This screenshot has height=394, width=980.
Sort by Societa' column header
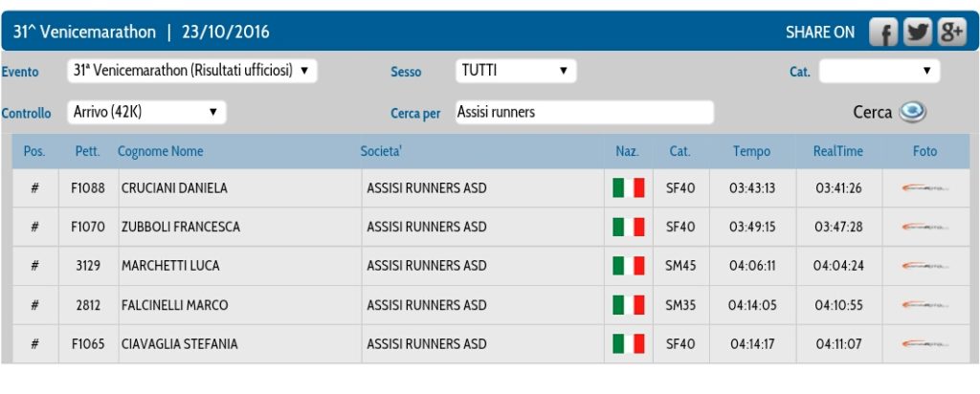(381, 151)
